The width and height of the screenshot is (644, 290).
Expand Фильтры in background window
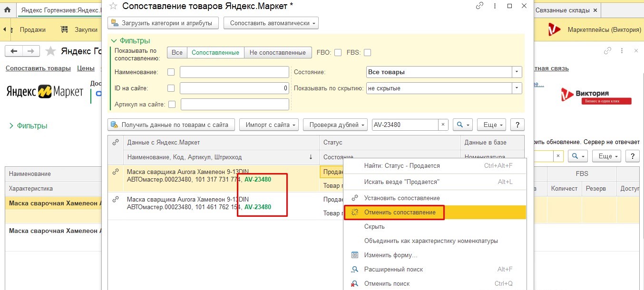(28, 126)
